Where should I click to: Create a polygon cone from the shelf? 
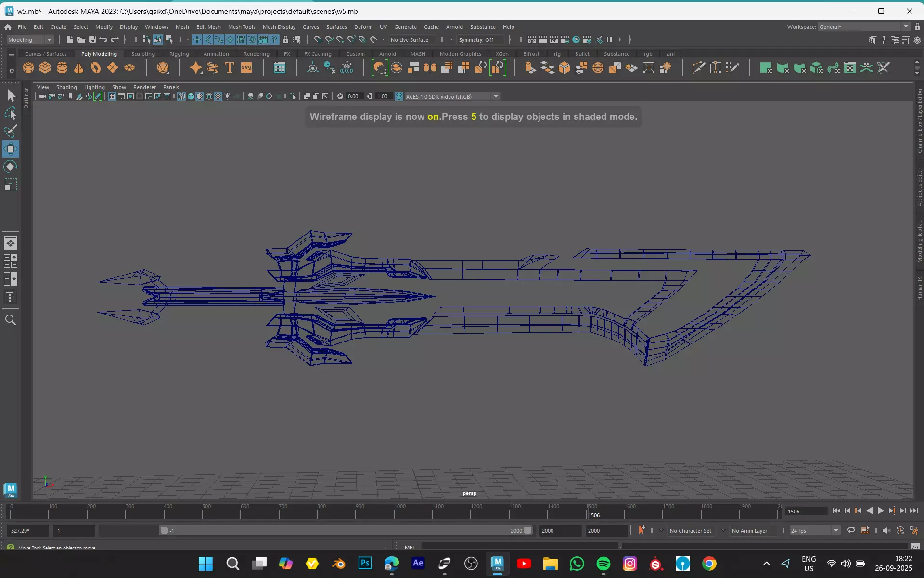coord(79,68)
